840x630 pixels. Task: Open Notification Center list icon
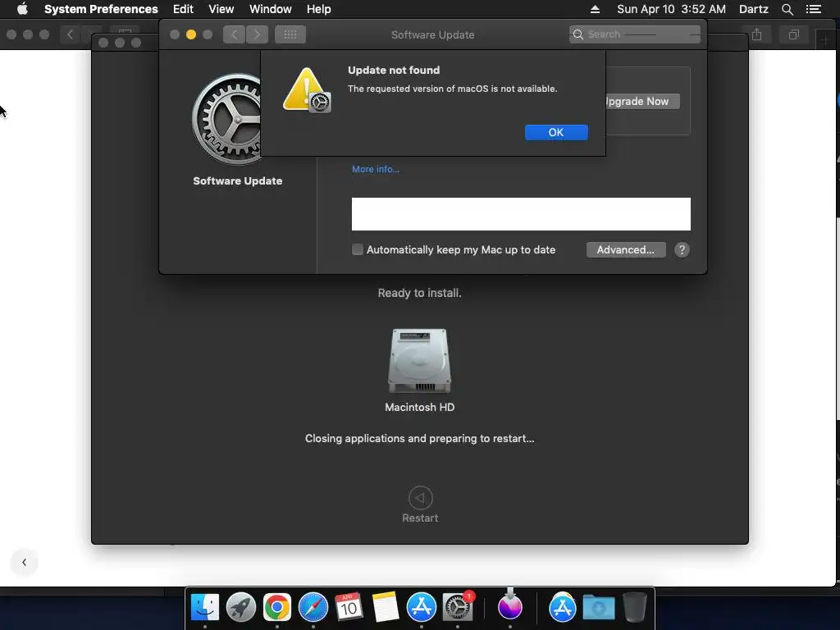[814, 9]
